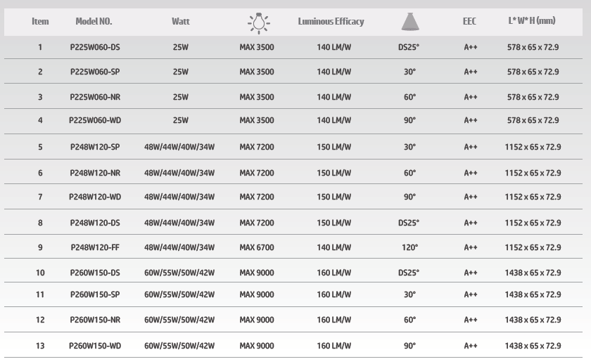591x364 pixels.
Task: Click the 25W watt cell for P225W060-WD
Action: (180, 120)
